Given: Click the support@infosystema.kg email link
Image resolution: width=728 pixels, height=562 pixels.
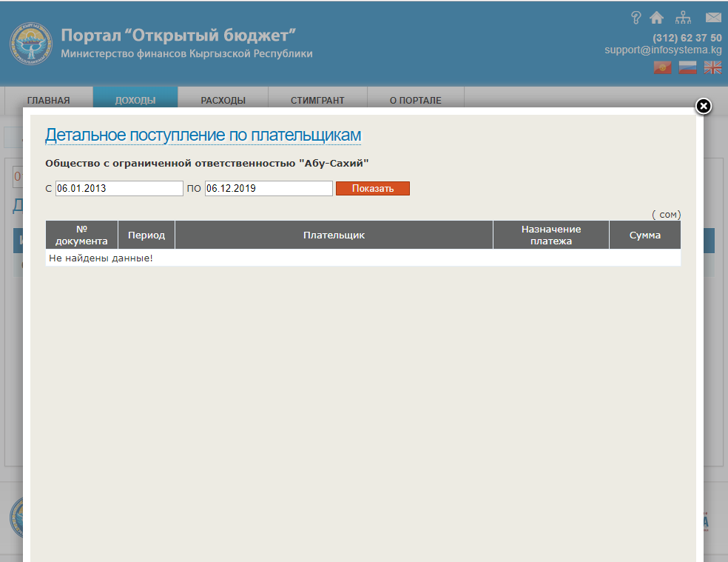Looking at the screenshot, I should [x=663, y=50].
